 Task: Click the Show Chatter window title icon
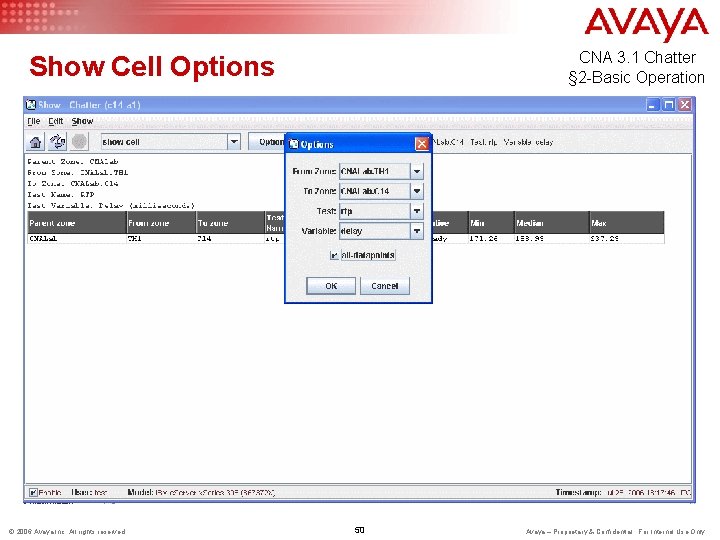point(31,105)
